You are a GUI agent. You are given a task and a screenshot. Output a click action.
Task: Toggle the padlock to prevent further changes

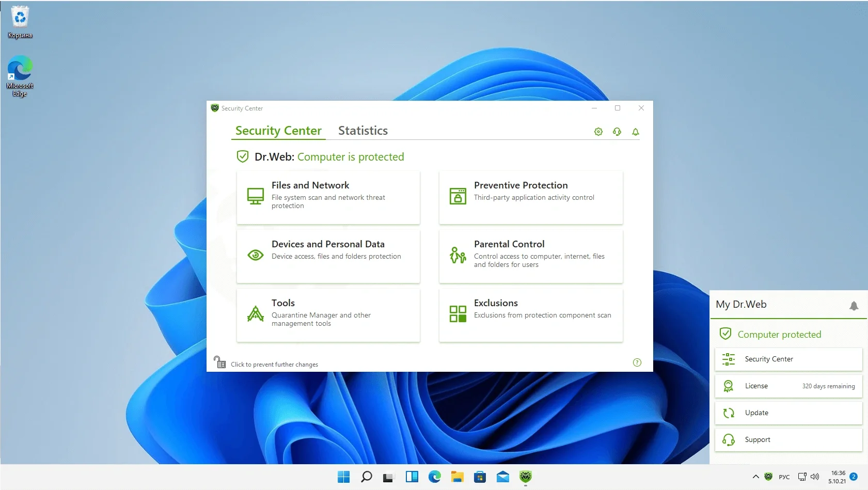(220, 362)
